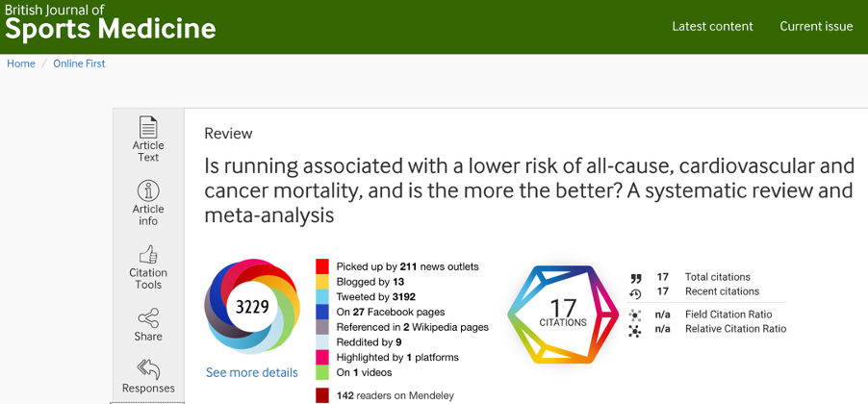This screenshot has width=868, height=404.
Task: Open the Online First breadcrumb link
Action: coord(79,63)
